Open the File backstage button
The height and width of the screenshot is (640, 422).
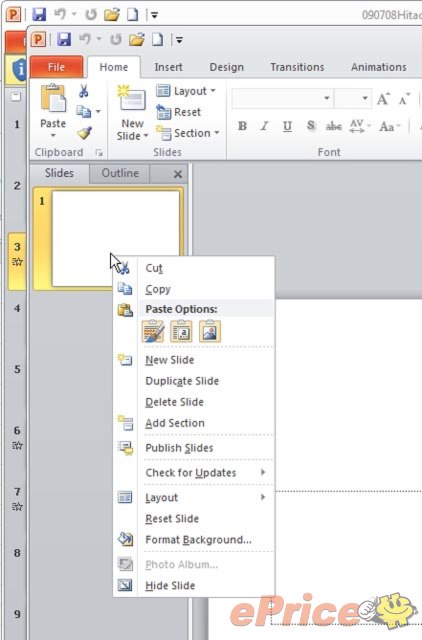(x=56, y=67)
